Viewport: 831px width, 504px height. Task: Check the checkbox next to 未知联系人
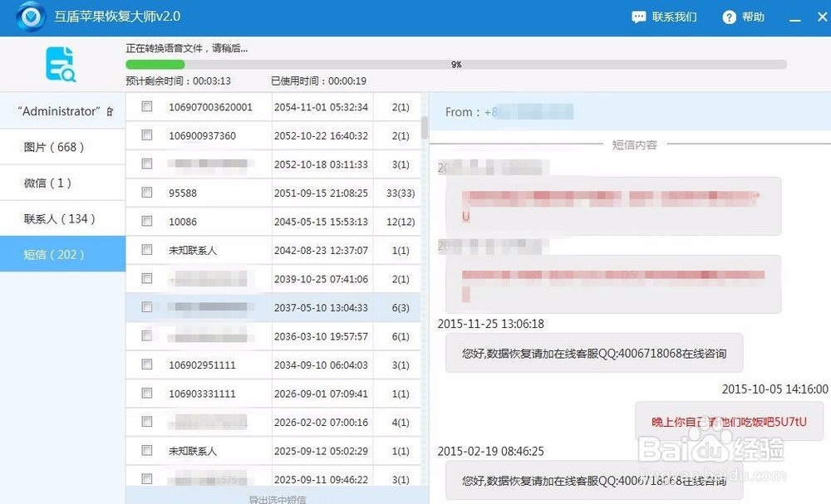(x=146, y=250)
